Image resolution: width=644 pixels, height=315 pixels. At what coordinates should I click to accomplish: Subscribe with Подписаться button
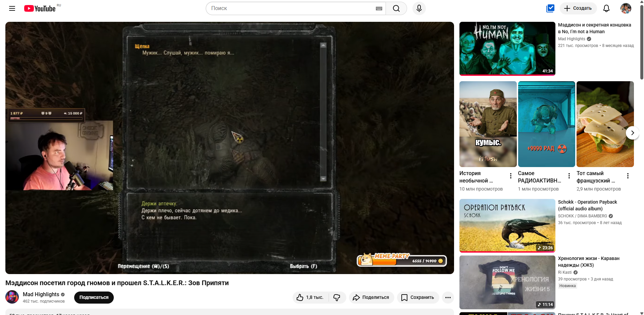(x=94, y=298)
